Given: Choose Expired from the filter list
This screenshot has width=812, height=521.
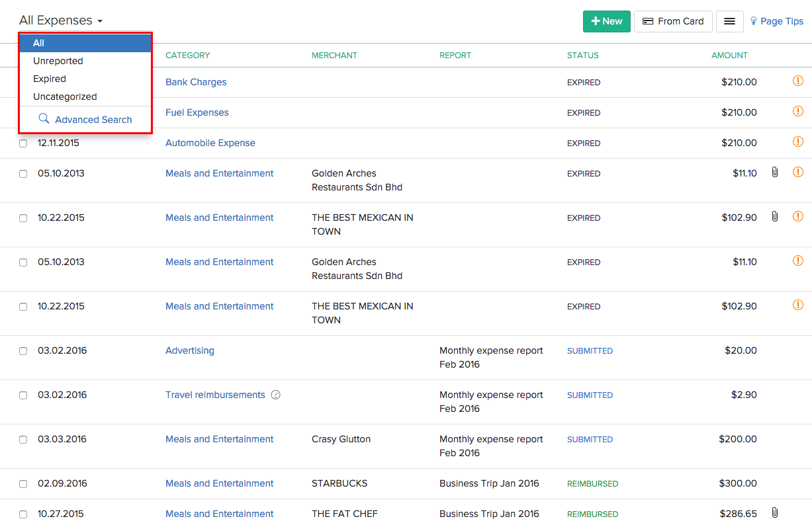Looking at the screenshot, I should click(x=50, y=79).
